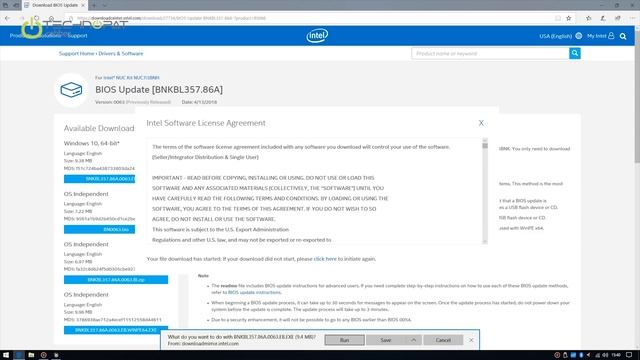Image resolution: width=640 pixels, height=360 pixels.
Task: Download BNKBL357.86A.0063.BI.zip file
Action: click(116, 280)
